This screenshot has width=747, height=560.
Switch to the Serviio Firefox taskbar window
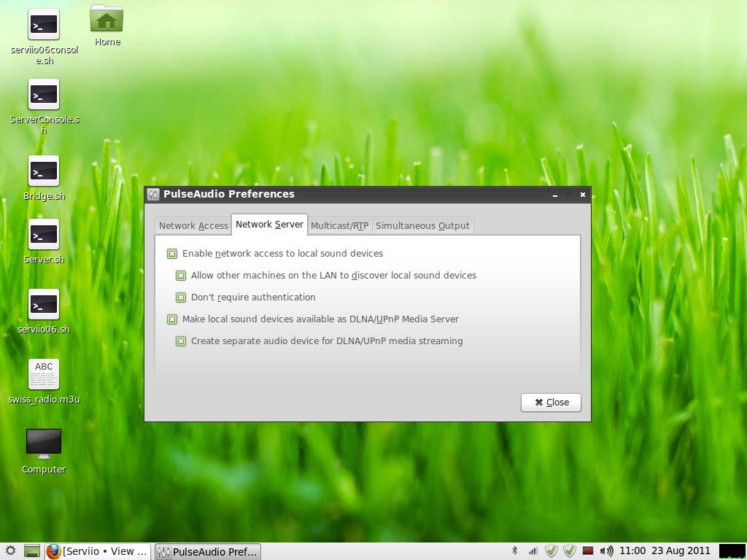click(x=98, y=551)
